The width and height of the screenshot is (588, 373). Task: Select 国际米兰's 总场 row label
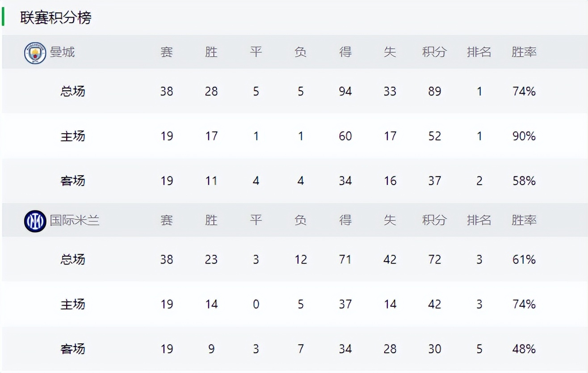(72, 259)
